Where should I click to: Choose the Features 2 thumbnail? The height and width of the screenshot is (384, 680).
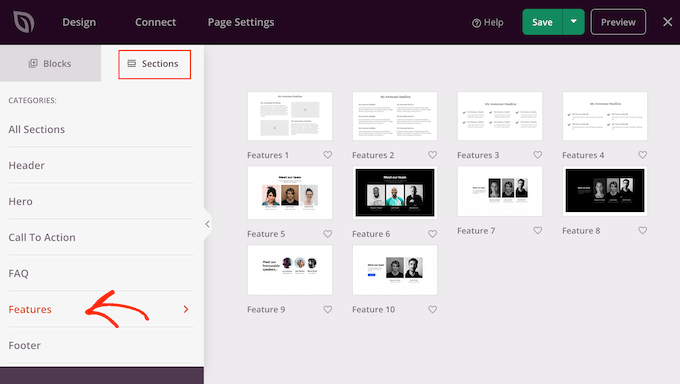395,116
